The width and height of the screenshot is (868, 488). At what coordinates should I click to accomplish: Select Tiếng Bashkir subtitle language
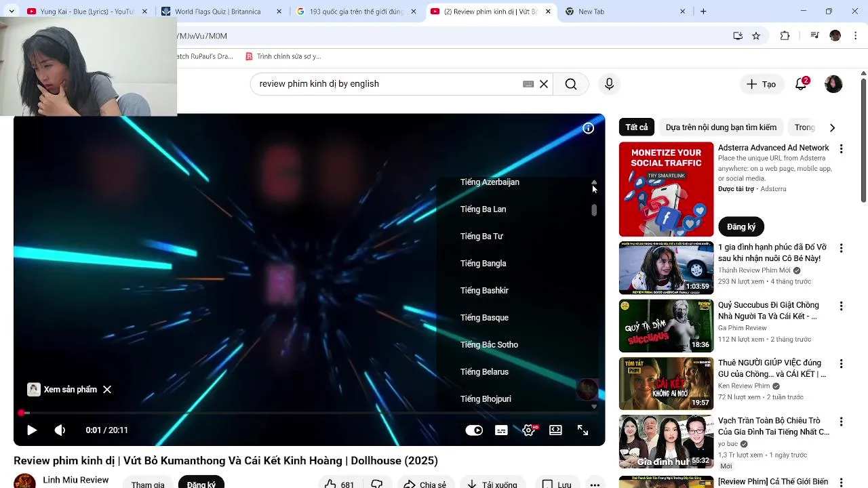tap(484, 291)
